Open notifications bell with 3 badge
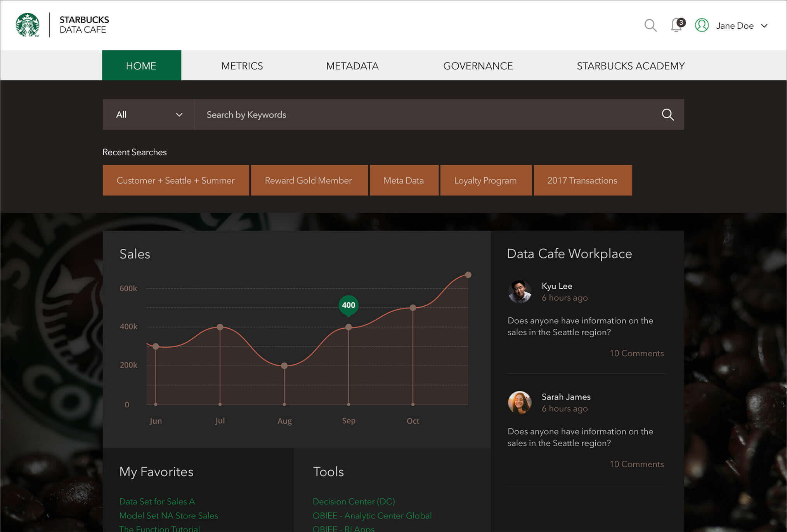 676,26
